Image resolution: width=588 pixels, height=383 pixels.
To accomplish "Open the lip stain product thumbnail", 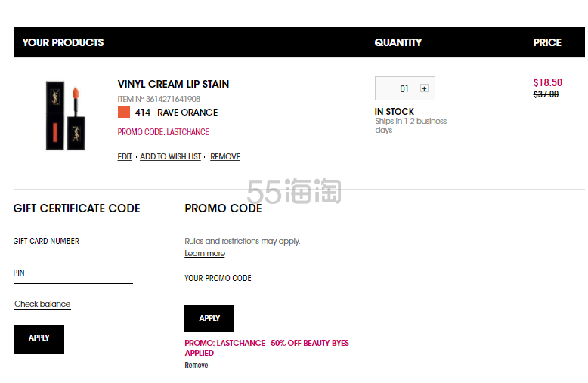I will (65, 116).
